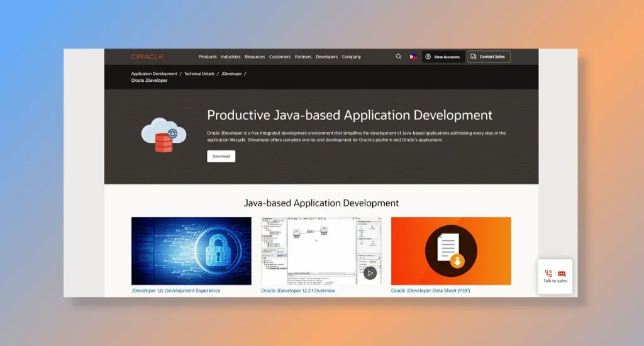The image size is (644, 346).
Task: Open the Customers menu item
Action: point(280,57)
